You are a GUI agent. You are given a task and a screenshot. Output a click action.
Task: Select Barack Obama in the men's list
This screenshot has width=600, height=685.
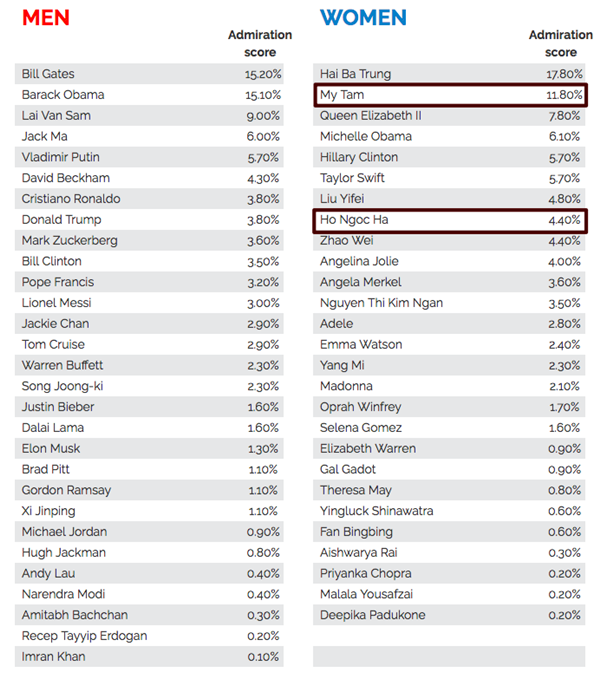(150, 95)
